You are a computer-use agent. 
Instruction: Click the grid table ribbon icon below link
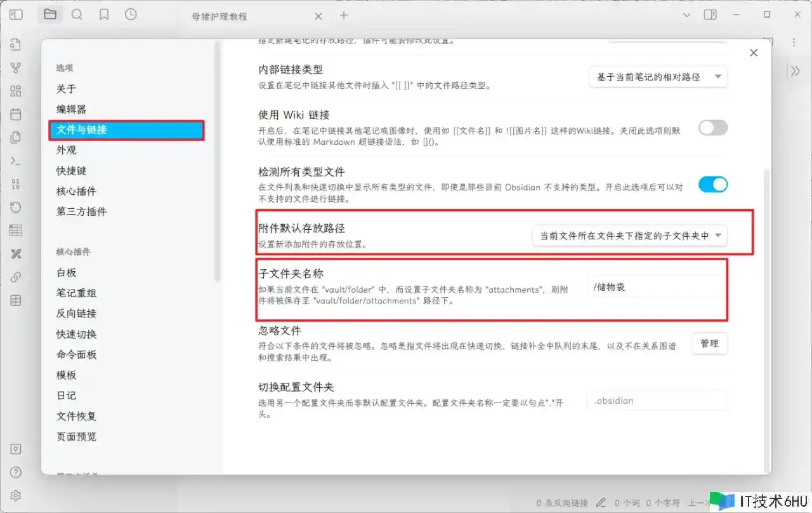16,300
